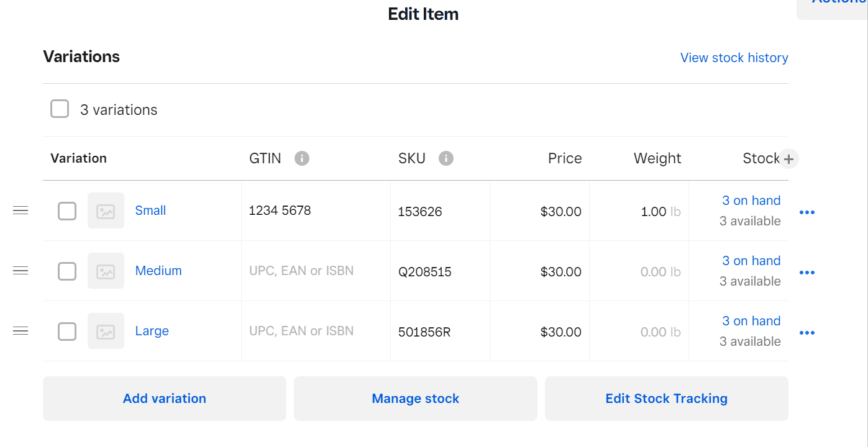
Task: Click the Medium variation's image placeholder
Action: coord(106,271)
